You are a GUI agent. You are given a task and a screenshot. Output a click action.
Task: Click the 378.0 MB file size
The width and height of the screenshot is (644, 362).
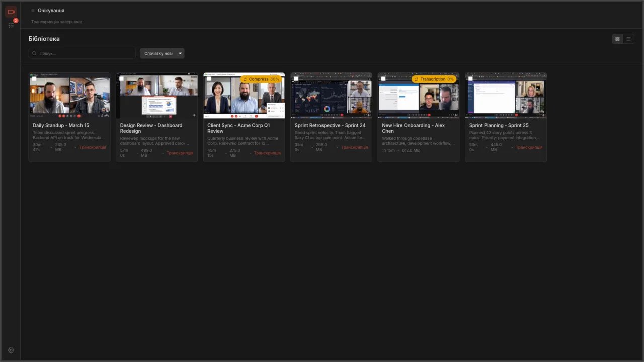click(235, 153)
